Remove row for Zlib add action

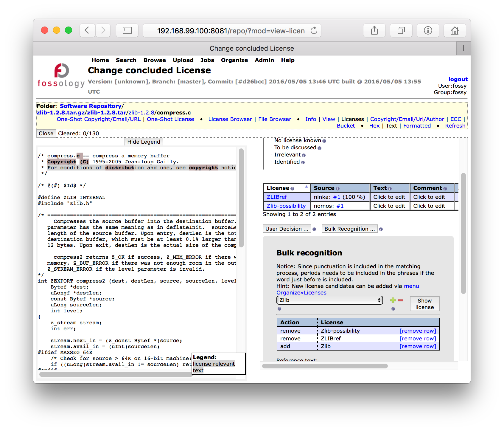pos(418,346)
